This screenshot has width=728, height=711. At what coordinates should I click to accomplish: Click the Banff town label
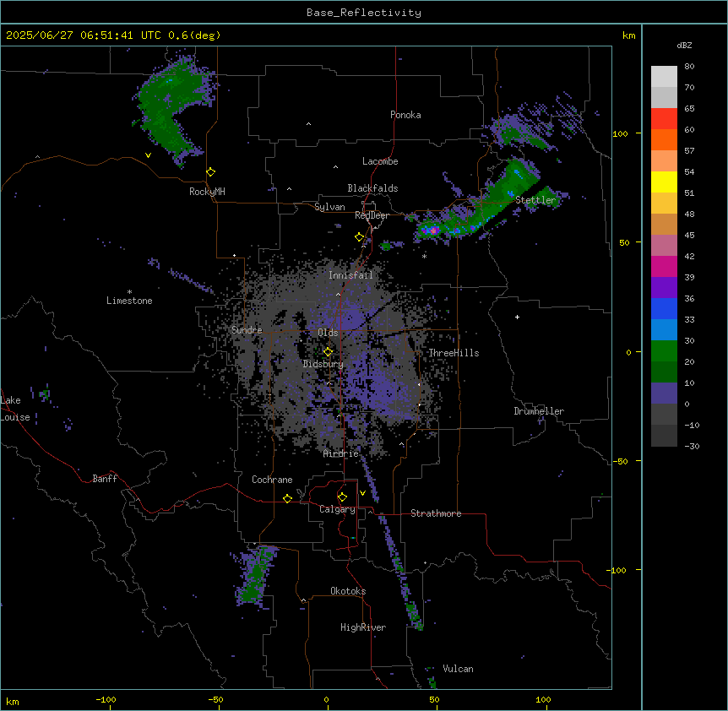pos(105,479)
